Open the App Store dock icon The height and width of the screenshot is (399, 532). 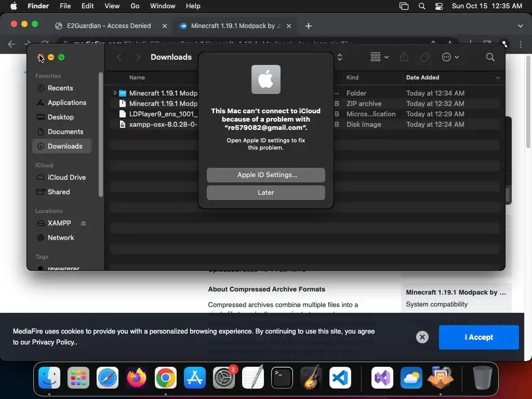[195, 378]
